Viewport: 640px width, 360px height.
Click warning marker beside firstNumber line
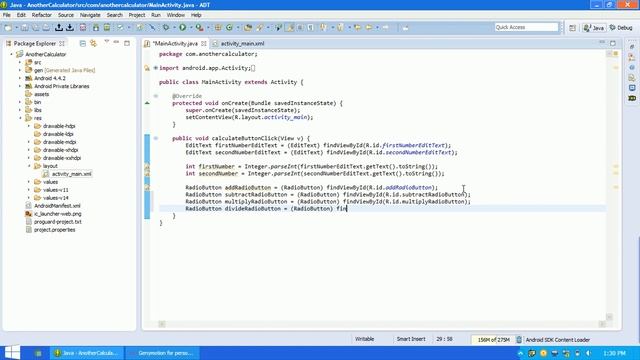pos(147,167)
